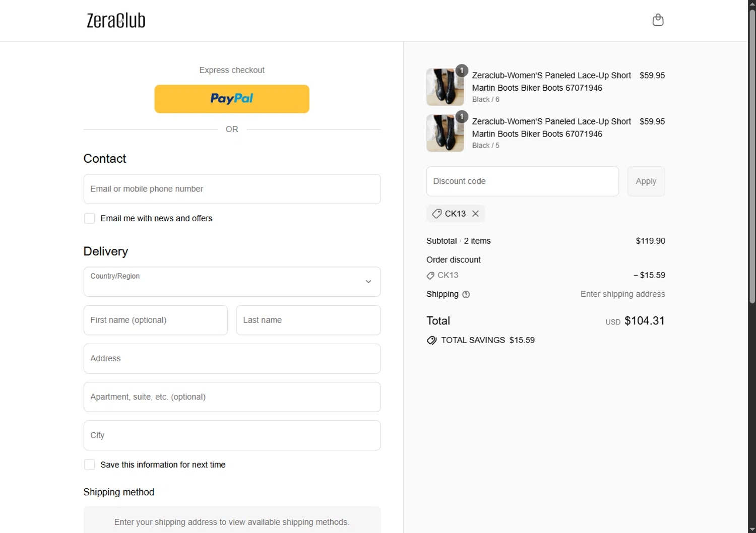The width and height of the screenshot is (756, 533).
Task: Click the scrollbar up arrow
Action: (752, 4)
